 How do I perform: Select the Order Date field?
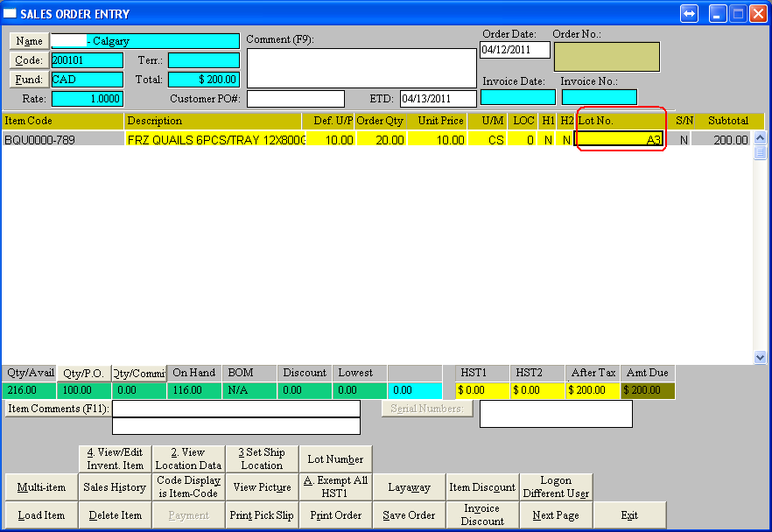coord(515,50)
